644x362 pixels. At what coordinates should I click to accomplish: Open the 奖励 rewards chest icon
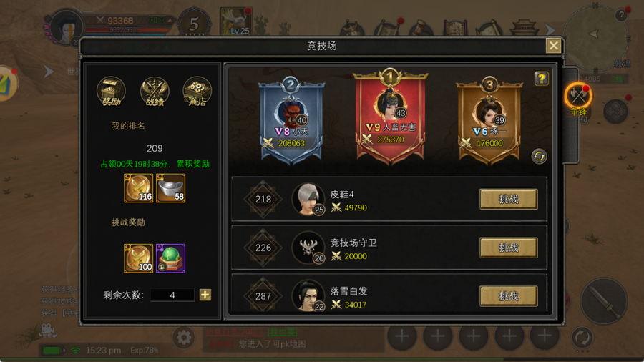(x=111, y=91)
